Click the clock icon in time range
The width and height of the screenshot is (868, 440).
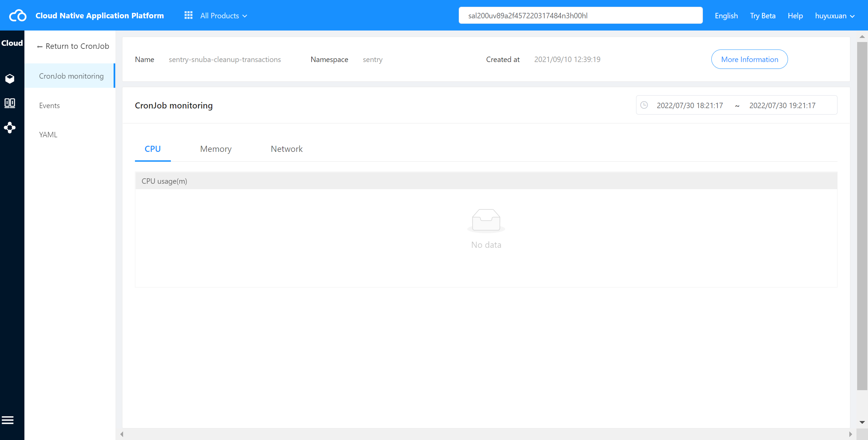pos(644,105)
